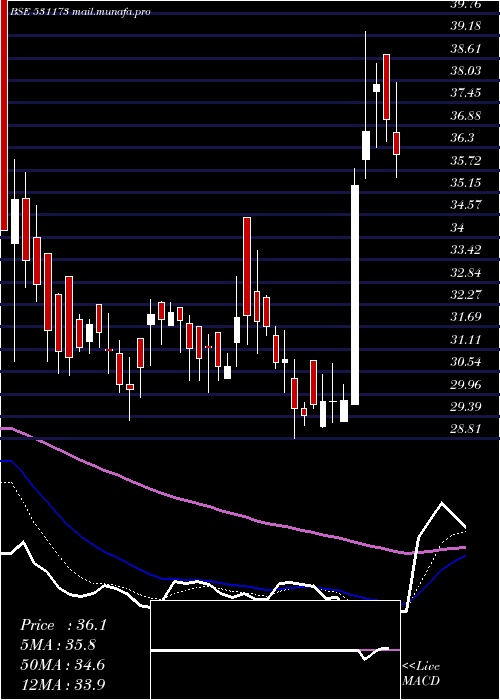The width and height of the screenshot is (500, 700).
Task: Click the 32.27 price axis label
Action: pyautogui.click(x=466, y=295)
